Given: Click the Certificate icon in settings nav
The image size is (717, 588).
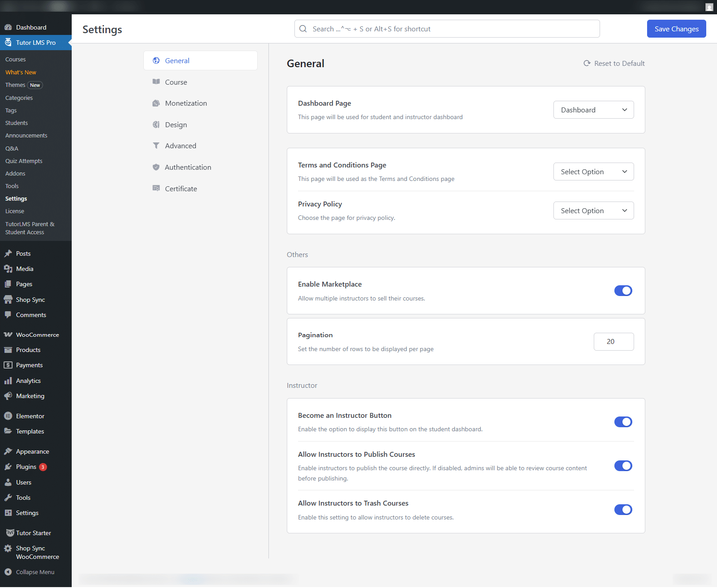Looking at the screenshot, I should (156, 189).
